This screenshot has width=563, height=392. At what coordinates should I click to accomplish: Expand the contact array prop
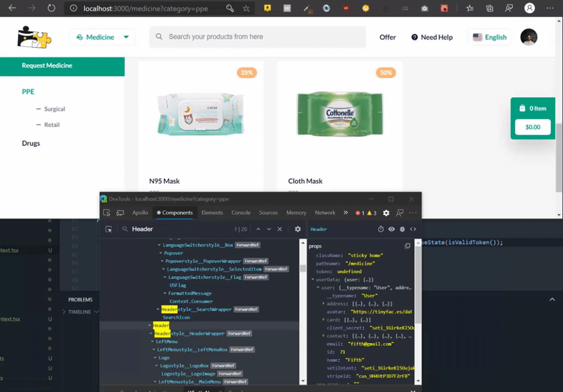point(323,336)
